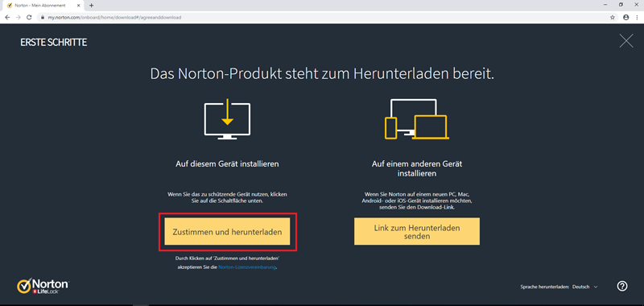
Task: Close the Erste Schritte overlay with X
Action: tap(626, 40)
